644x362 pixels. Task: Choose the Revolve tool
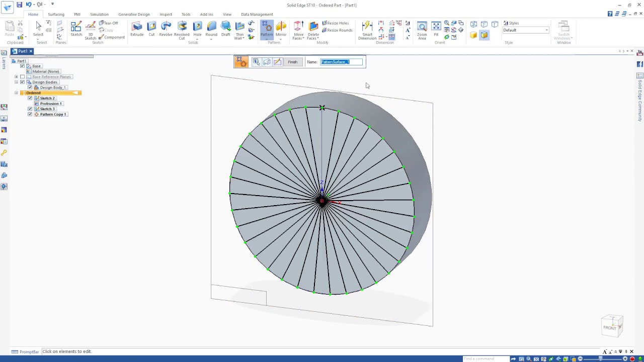(x=166, y=29)
